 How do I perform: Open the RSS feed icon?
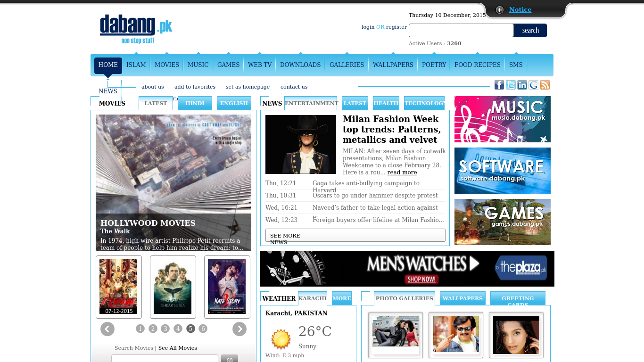pos(545,85)
